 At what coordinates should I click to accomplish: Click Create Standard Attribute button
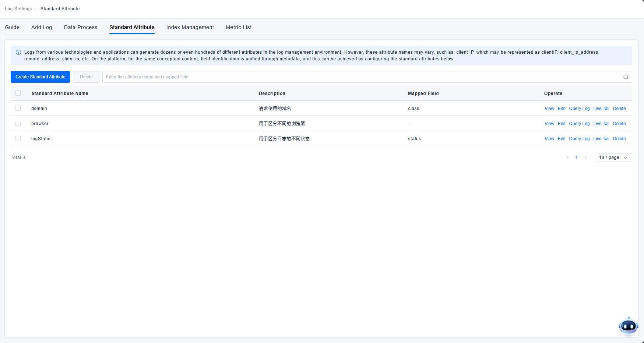coord(41,77)
